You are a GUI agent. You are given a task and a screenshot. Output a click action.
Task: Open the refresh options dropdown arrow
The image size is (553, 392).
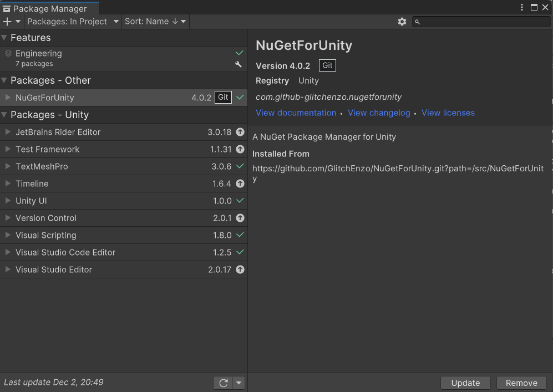pos(239,383)
